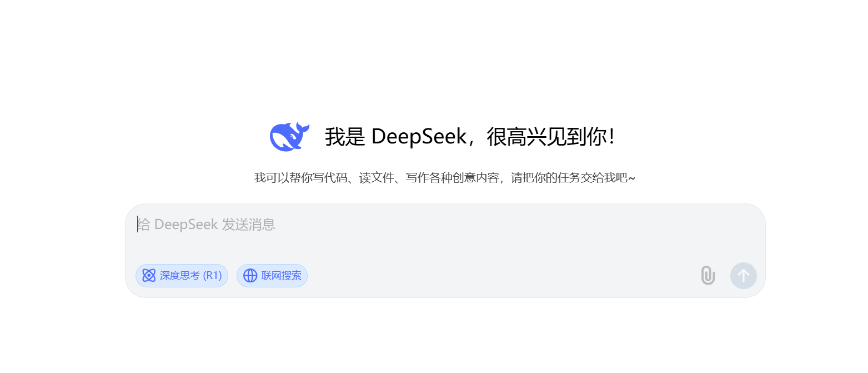
Task: Click the 深度思考 text label
Action: coord(179,276)
